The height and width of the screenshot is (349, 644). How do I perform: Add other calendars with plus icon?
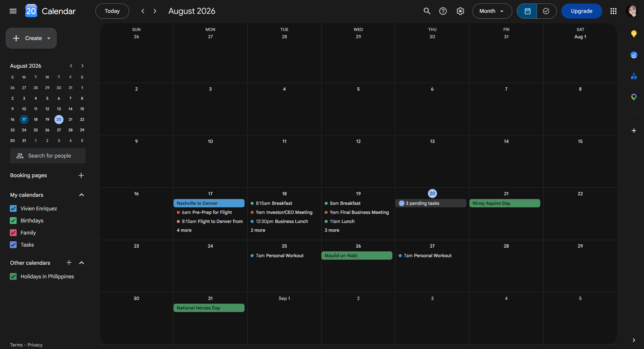click(69, 263)
